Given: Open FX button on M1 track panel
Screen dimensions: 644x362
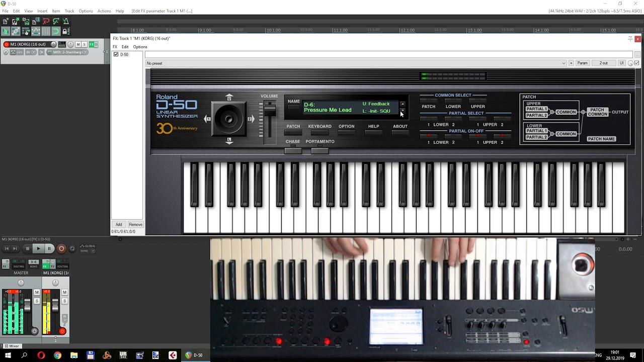Looking at the screenshot, I should (92, 44).
